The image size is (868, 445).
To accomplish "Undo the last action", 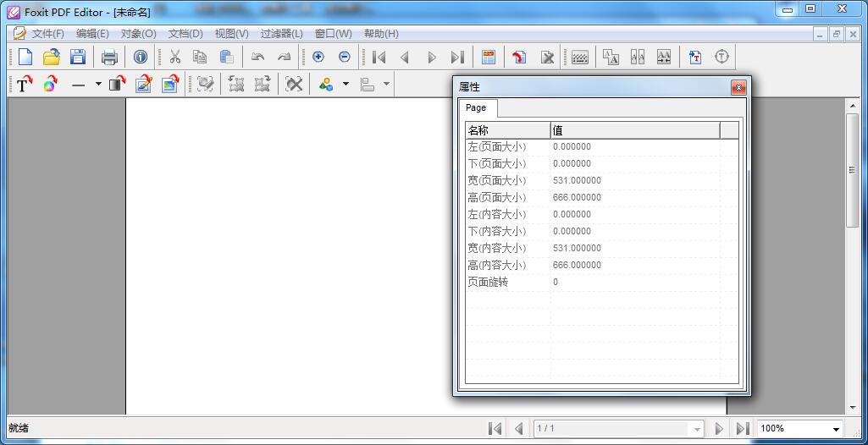I will [x=257, y=57].
